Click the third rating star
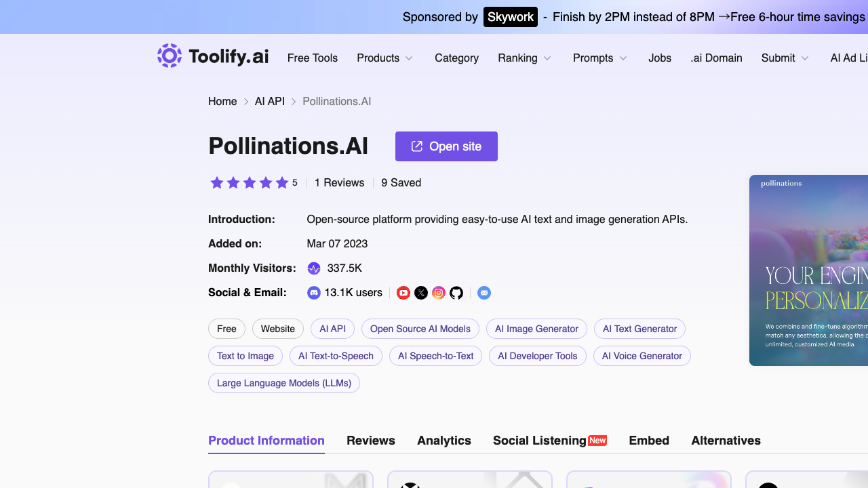Screen dimensions: 868x488 [x=250, y=182]
